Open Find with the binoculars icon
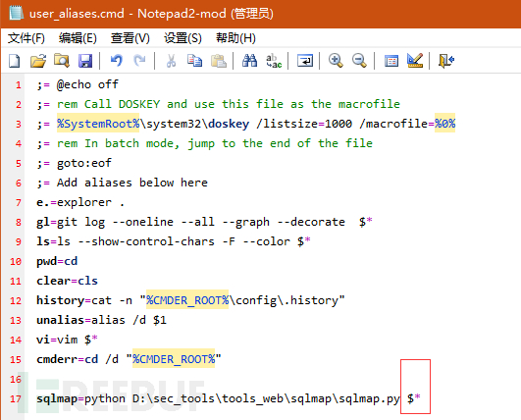 [x=249, y=61]
